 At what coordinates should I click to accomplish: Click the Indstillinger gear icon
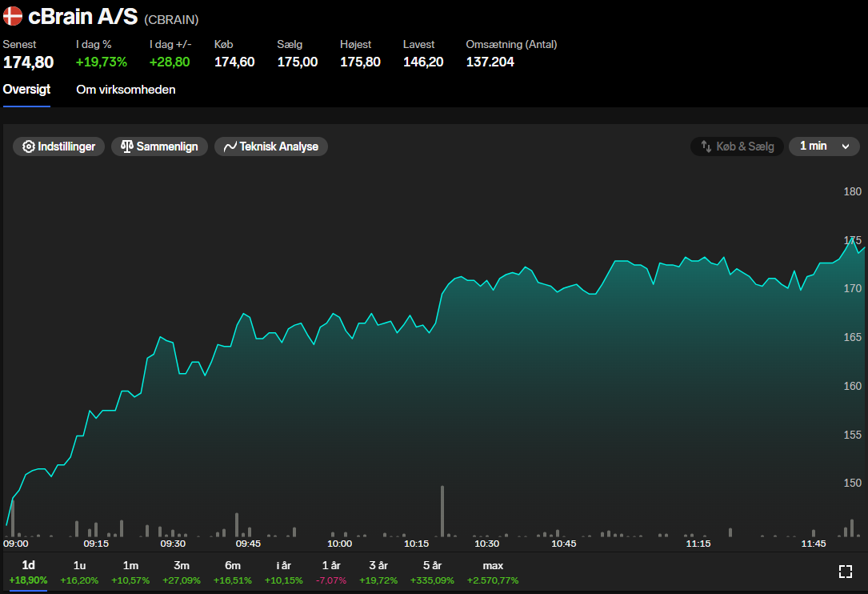pyautogui.click(x=29, y=146)
